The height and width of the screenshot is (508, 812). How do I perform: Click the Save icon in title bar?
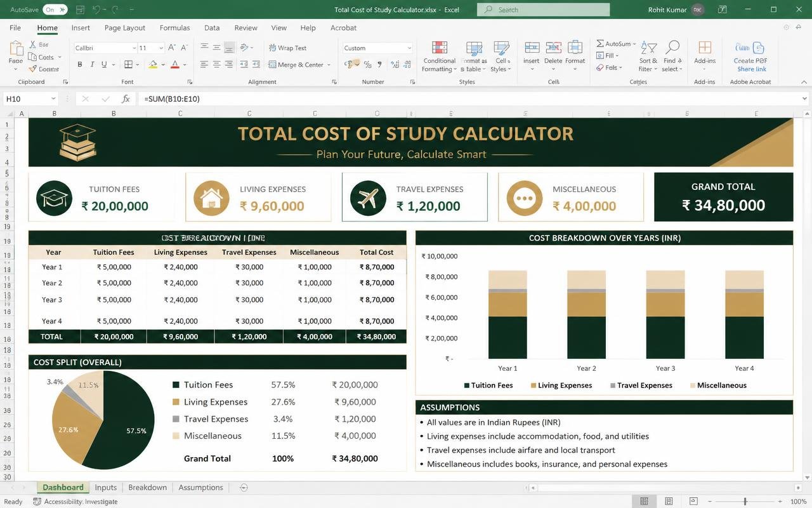[80, 10]
